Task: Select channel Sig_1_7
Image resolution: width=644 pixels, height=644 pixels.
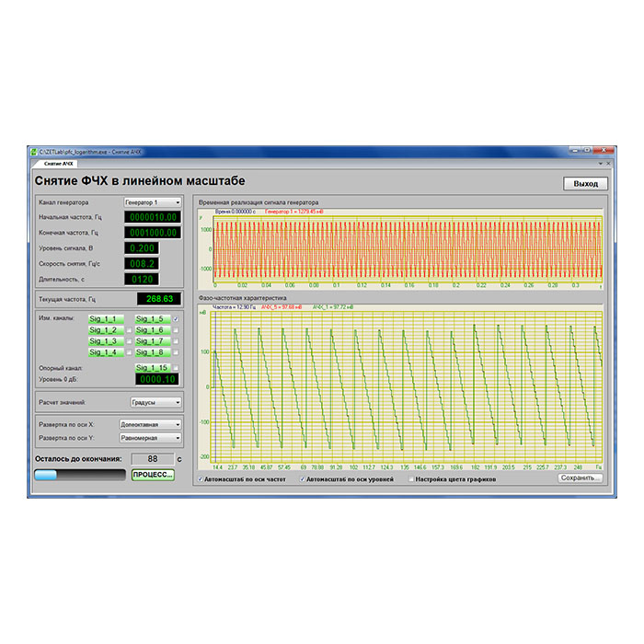Action: coord(153,341)
